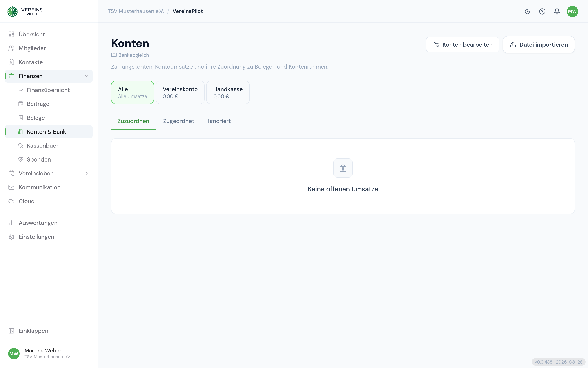The width and height of the screenshot is (588, 368).
Task: Open Auswertungen in sidebar
Action: pyautogui.click(x=49, y=223)
